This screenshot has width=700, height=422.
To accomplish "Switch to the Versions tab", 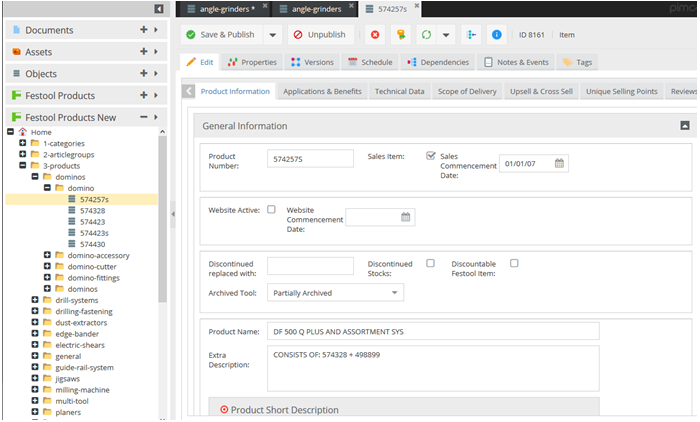I will (312, 62).
